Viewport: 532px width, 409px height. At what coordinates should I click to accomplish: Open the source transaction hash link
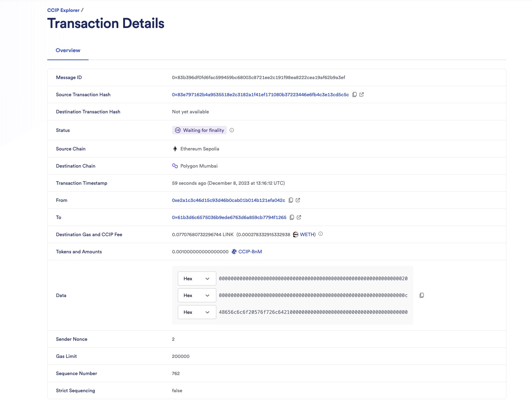tap(260, 94)
